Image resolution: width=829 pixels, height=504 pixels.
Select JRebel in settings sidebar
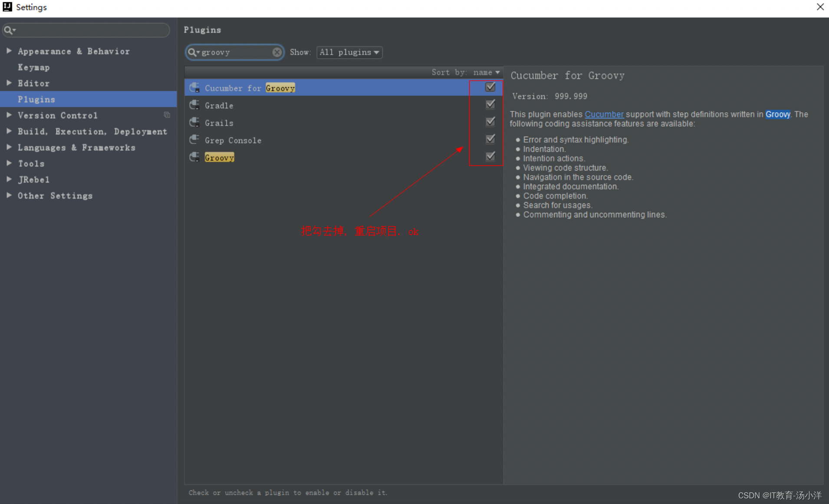pos(33,180)
